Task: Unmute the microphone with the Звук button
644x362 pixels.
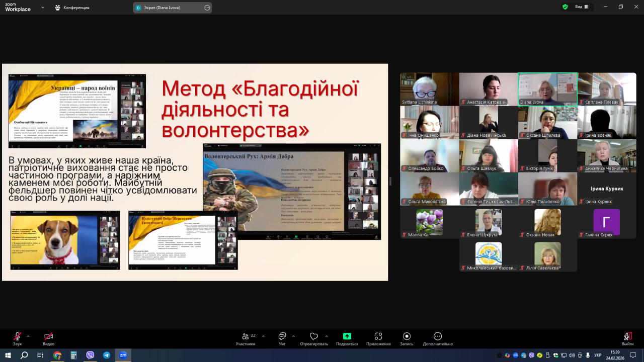Action: [18, 337]
